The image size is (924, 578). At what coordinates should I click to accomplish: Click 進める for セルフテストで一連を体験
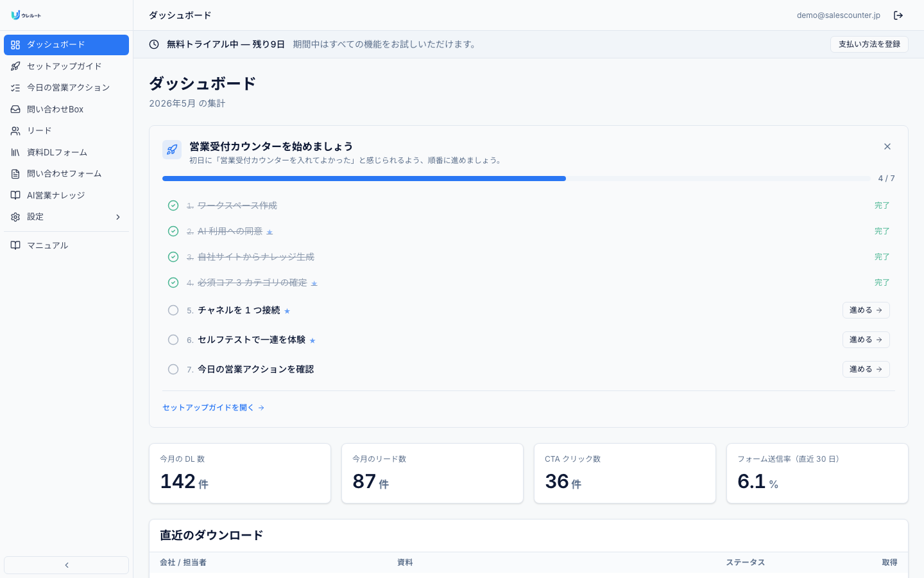point(866,340)
